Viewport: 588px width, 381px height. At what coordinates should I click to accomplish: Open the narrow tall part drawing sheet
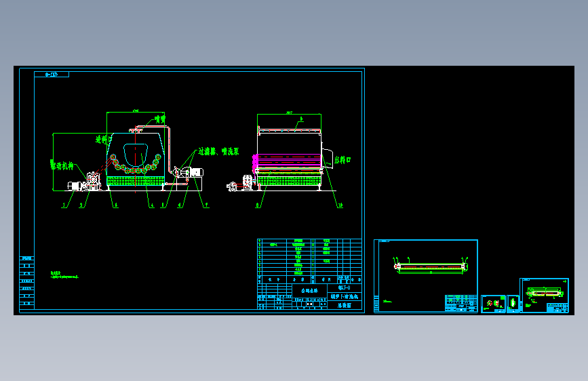[513, 304]
